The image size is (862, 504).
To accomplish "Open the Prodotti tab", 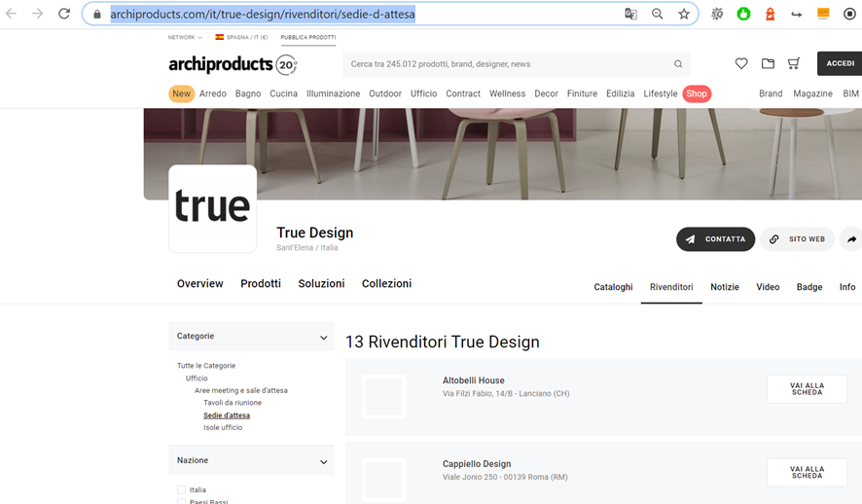I will [261, 284].
